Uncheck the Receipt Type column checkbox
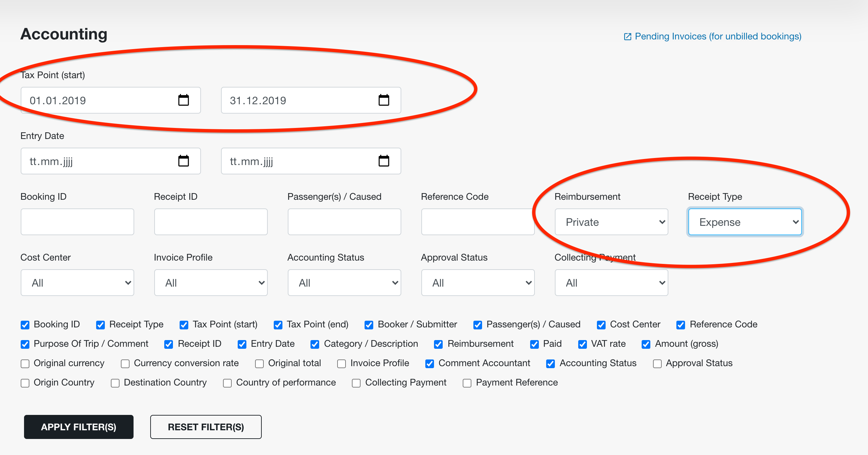This screenshot has height=455, width=868. pyautogui.click(x=100, y=325)
